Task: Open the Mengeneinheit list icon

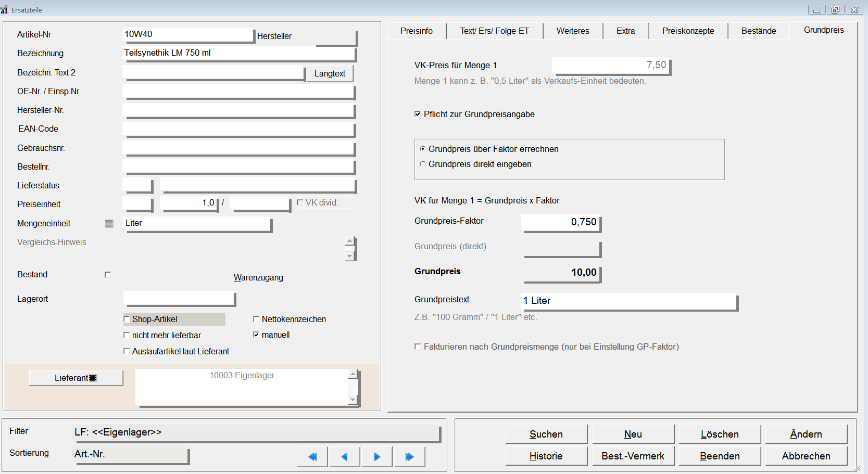Action: coord(109,223)
